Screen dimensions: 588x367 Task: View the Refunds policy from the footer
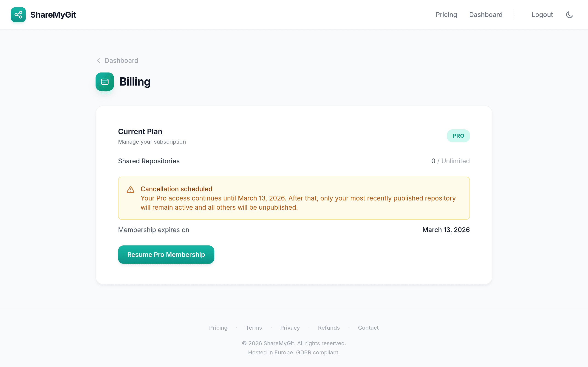point(329,328)
